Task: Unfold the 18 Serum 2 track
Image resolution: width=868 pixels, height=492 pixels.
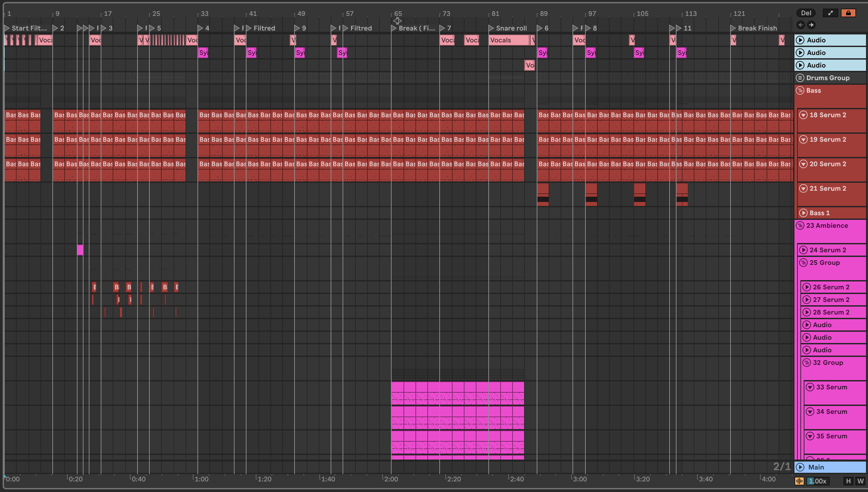Action: point(803,115)
